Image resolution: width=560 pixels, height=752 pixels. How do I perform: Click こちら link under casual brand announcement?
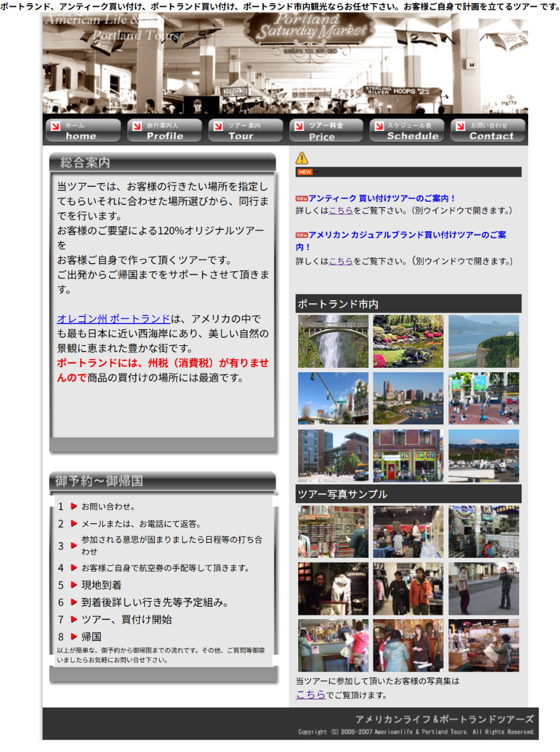[x=341, y=261]
